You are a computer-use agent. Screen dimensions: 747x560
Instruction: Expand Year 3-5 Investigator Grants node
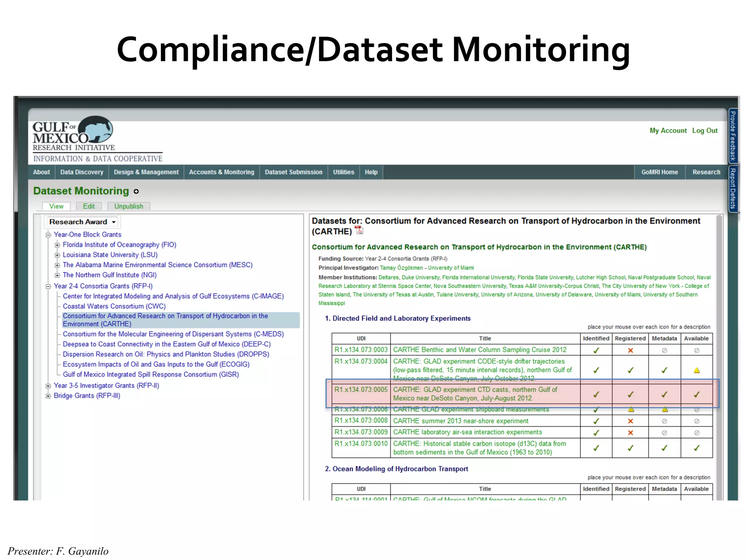click(48, 386)
